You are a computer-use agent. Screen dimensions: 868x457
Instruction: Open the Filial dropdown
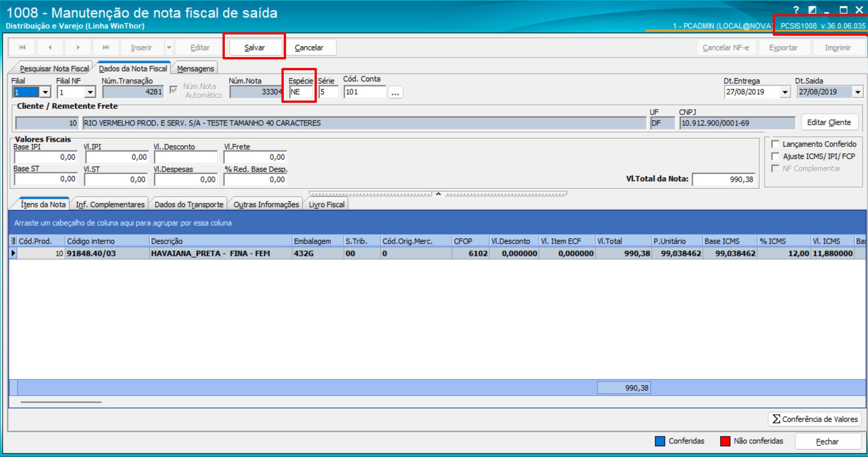point(45,92)
